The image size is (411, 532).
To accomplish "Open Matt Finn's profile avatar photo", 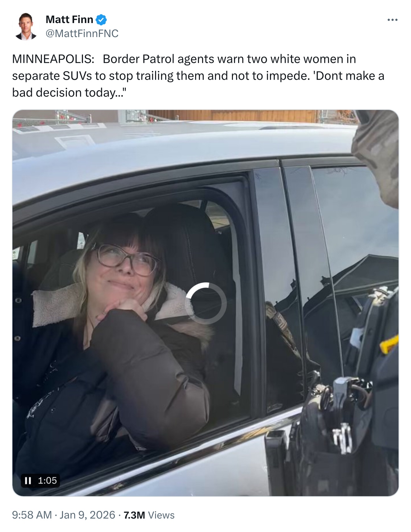I will pos(26,26).
